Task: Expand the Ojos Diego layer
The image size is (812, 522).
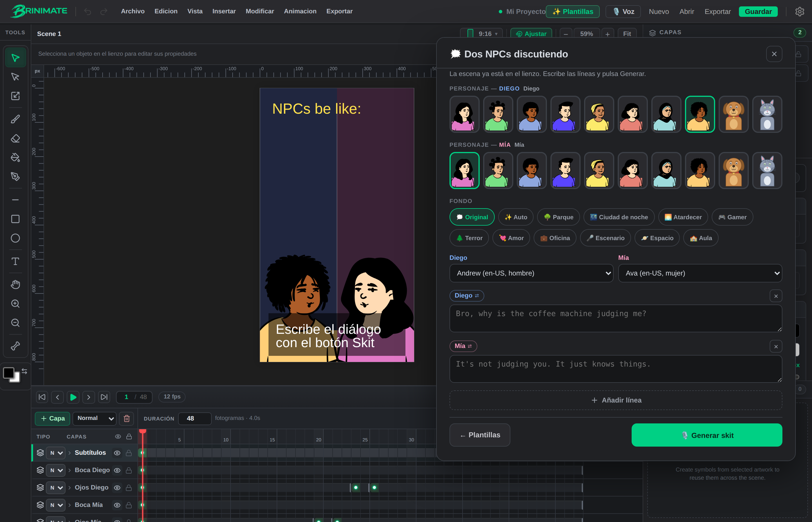Action: coord(70,488)
